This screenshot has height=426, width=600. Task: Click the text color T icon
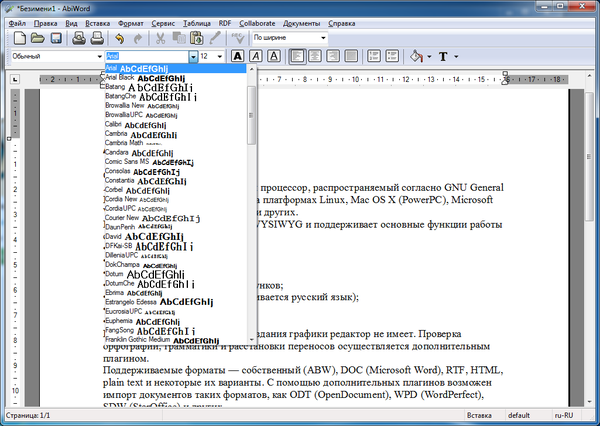click(441, 57)
